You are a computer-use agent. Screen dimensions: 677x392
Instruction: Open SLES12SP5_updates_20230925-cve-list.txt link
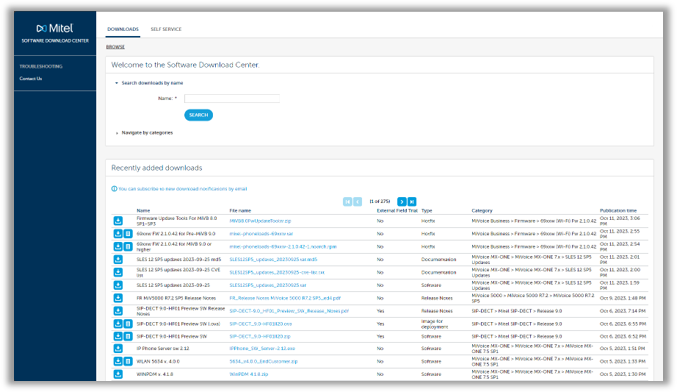(x=277, y=272)
